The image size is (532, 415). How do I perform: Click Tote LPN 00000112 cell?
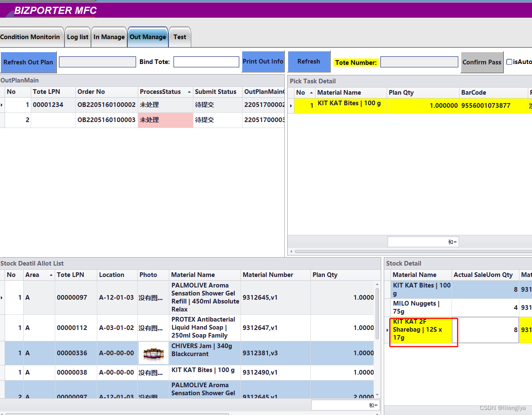coord(76,328)
